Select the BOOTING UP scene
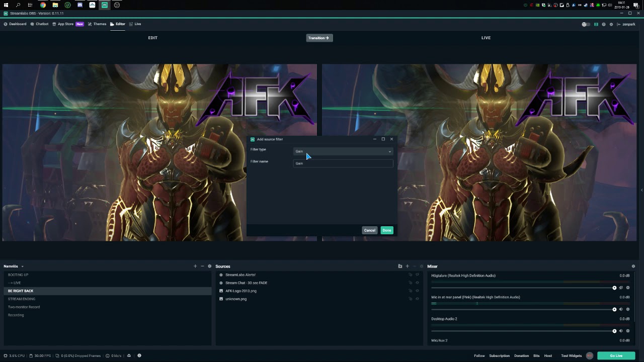The image size is (644, 362). (108, 275)
